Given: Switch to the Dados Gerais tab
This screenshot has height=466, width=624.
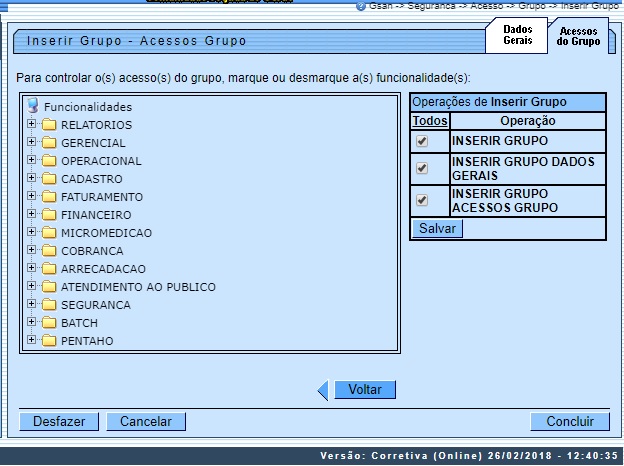Looking at the screenshot, I should coord(517,35).
